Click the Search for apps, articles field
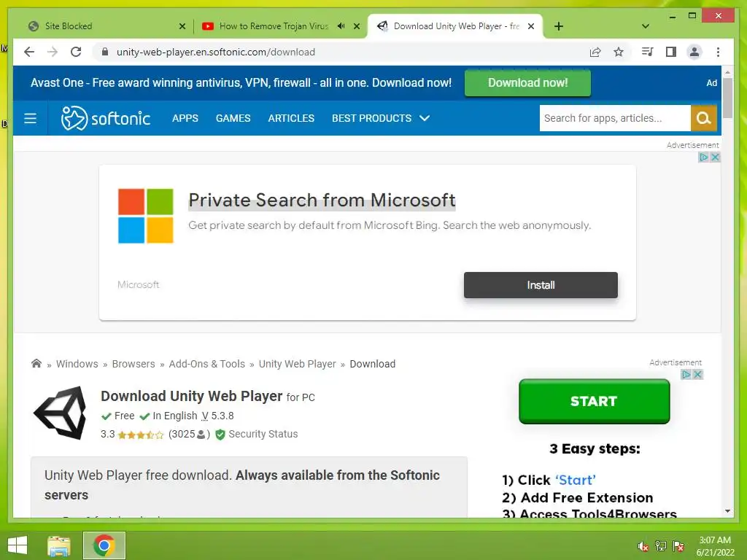 [x=614, y=118]
